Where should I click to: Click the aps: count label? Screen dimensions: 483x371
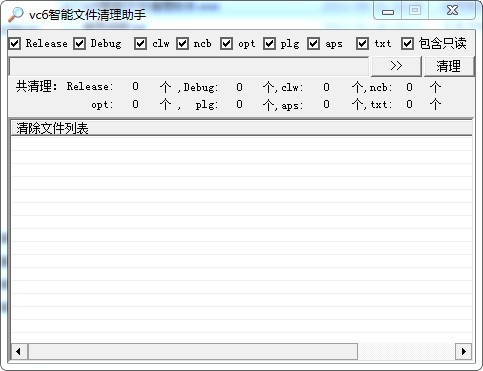coord(292,105)
